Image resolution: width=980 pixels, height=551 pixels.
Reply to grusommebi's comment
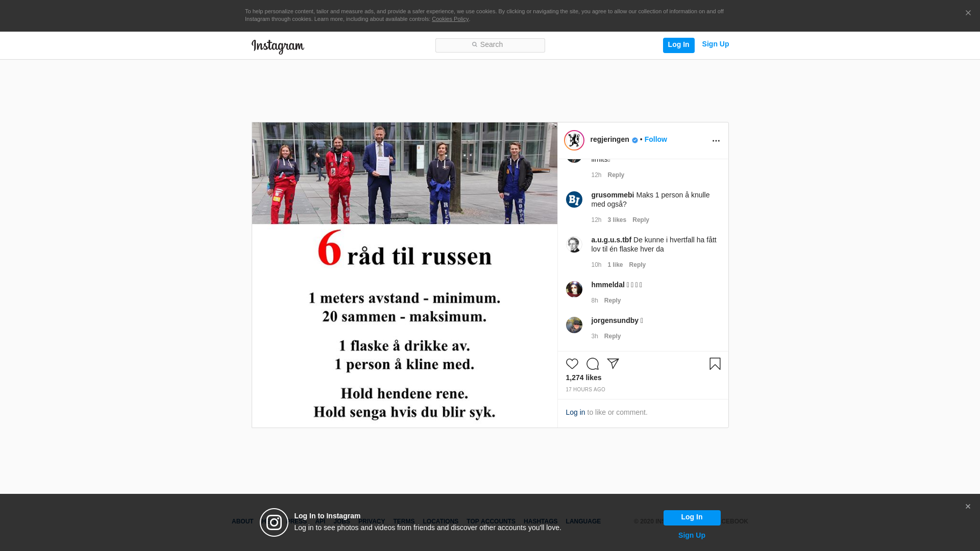tap(641, 220)
